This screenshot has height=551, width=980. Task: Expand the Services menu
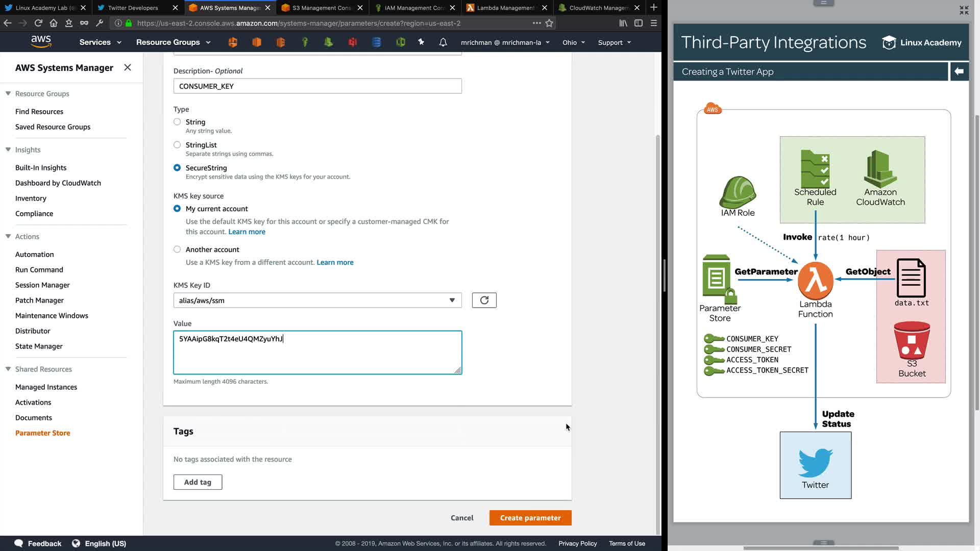coord(100,42)
